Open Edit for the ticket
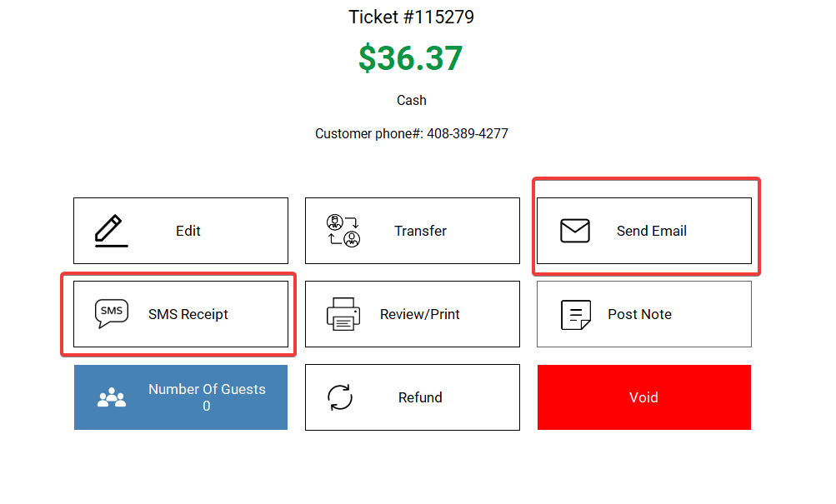 coord(181,231)
